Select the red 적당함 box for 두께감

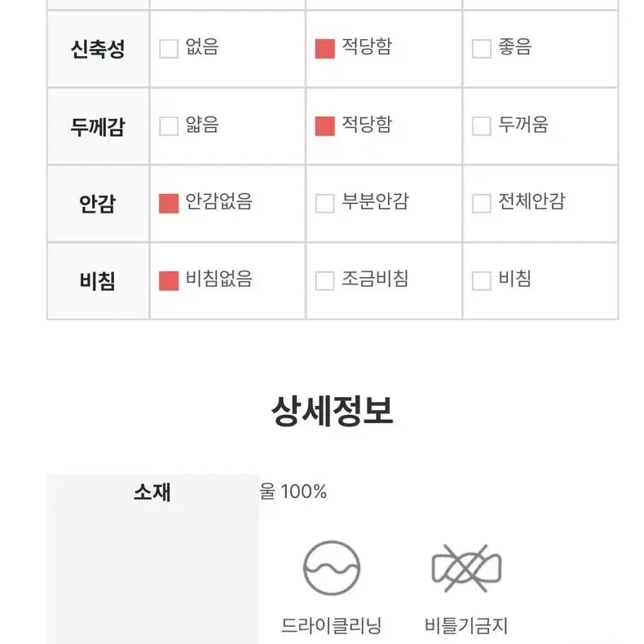[x=325, y=126]
